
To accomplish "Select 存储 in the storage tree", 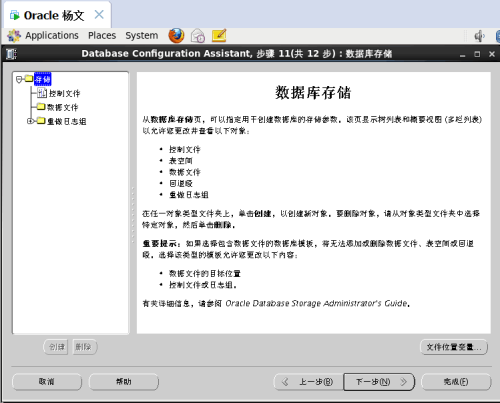I will tap(43, 79).
